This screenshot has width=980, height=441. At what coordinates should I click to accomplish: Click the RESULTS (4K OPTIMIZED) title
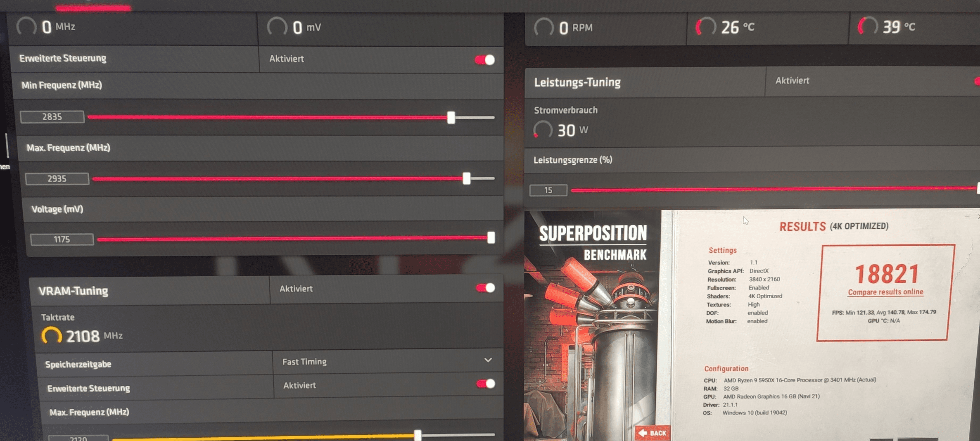[x=834, y=226]
